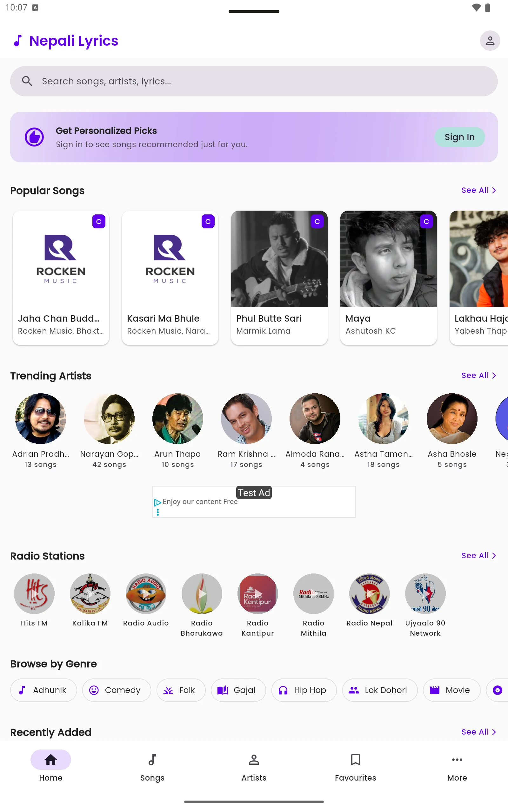
Task: Select the Movie genre chip
Action: (451, 690)
